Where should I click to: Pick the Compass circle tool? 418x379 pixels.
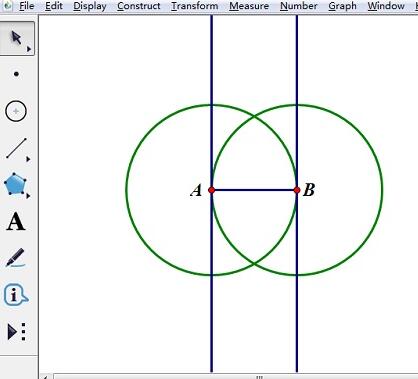(16, 111)
